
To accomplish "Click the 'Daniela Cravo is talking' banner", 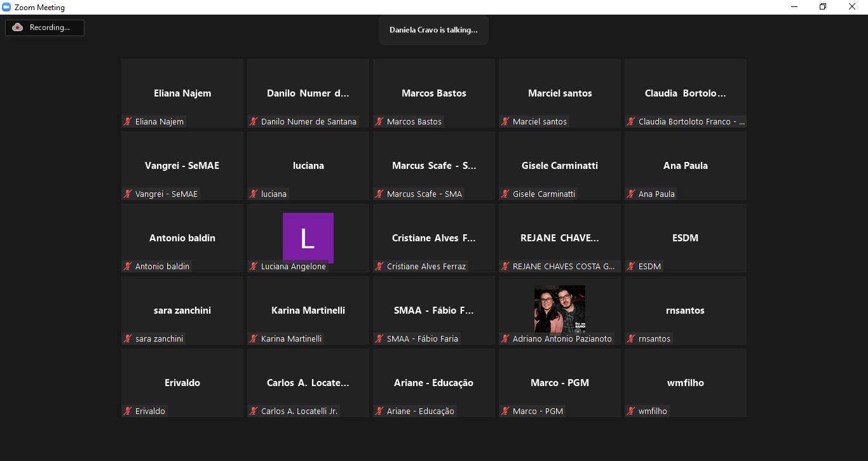I will click(x=433, y=30).
